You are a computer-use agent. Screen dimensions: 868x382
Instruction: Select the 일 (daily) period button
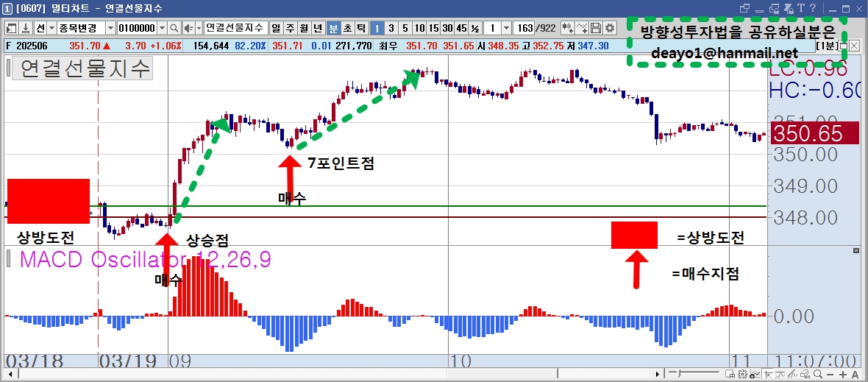[275, 28]
